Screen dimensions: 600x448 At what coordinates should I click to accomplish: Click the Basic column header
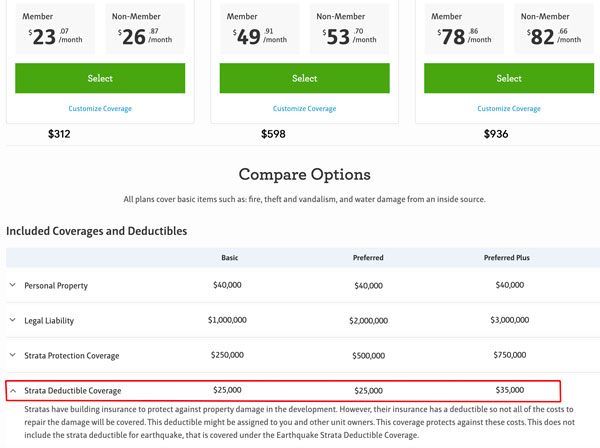click(229, 257)
